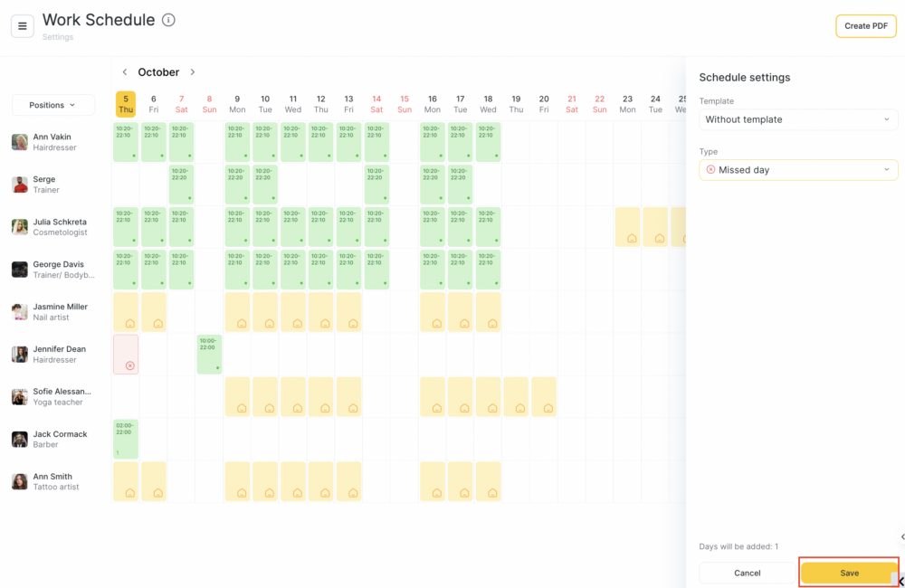Click Jasmine Miller's day-off cell on Thursday 5
This screenshot has height=588, width=905.
[x=126, y=311]
